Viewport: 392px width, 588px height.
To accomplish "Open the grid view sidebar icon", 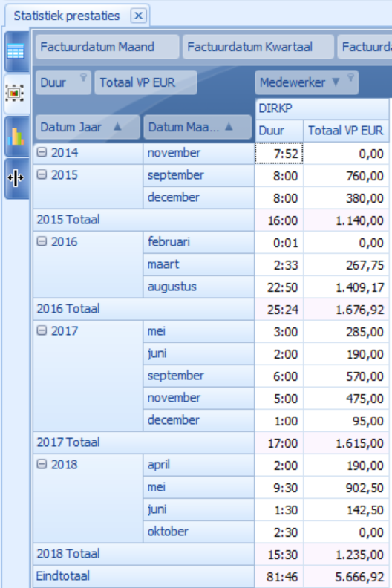I will (16, 52).
